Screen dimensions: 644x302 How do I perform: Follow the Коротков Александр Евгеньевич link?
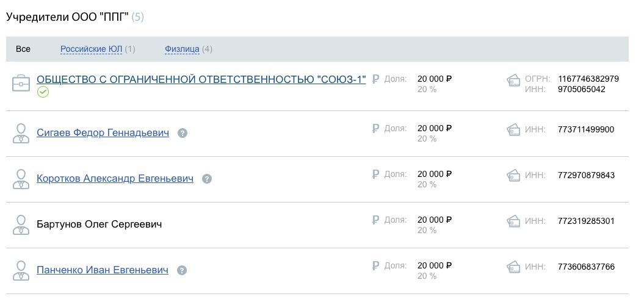point(115,178)
